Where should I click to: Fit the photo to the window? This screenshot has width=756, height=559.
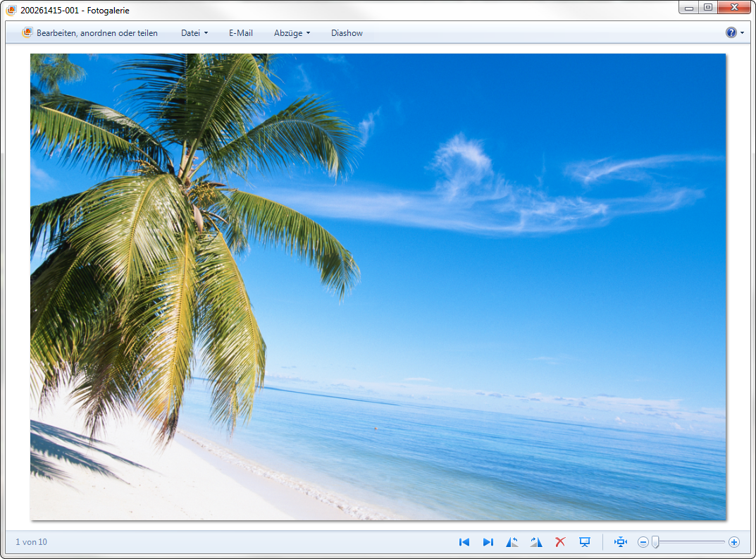coord(621,542)
